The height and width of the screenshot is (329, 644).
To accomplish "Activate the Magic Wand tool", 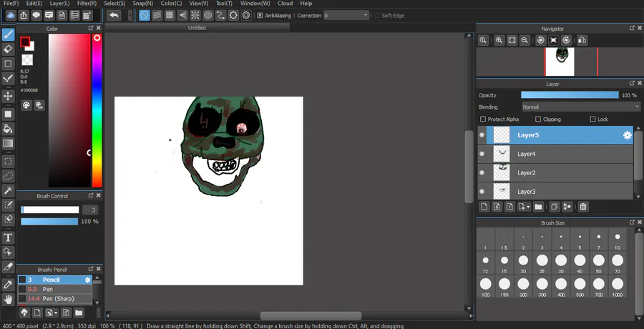I will click(9, 191).
